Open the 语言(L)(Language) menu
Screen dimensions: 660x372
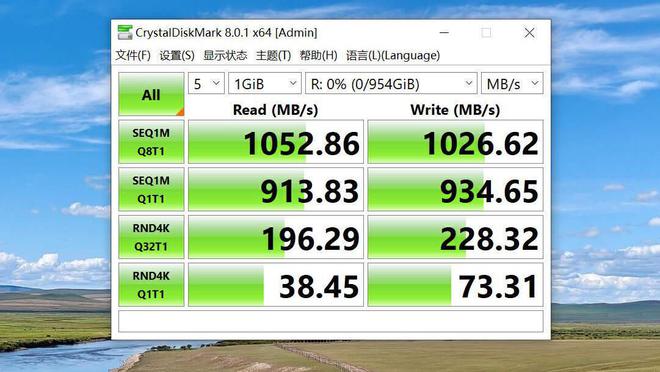[393, 55]
